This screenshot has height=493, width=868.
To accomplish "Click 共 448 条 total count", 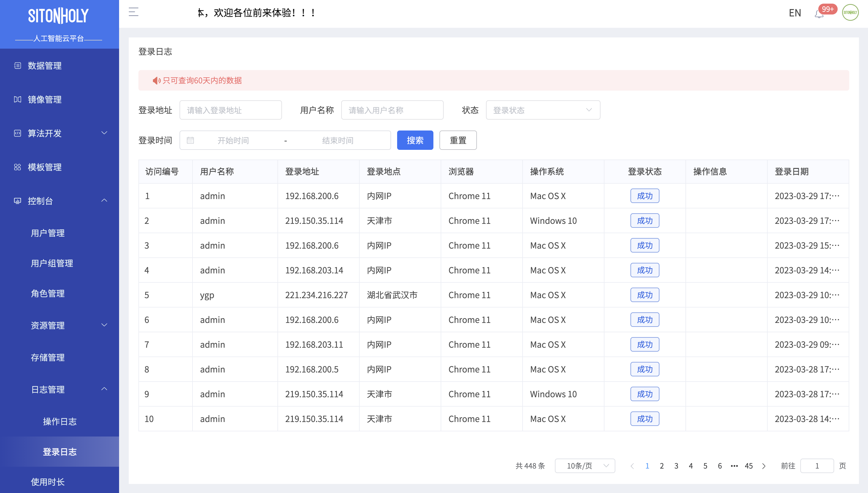I will [530, 466].
